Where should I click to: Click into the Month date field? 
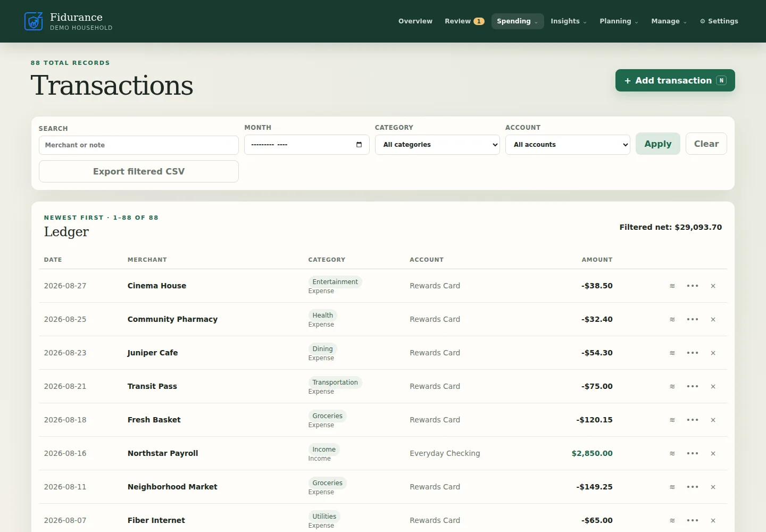coord(307,145)
